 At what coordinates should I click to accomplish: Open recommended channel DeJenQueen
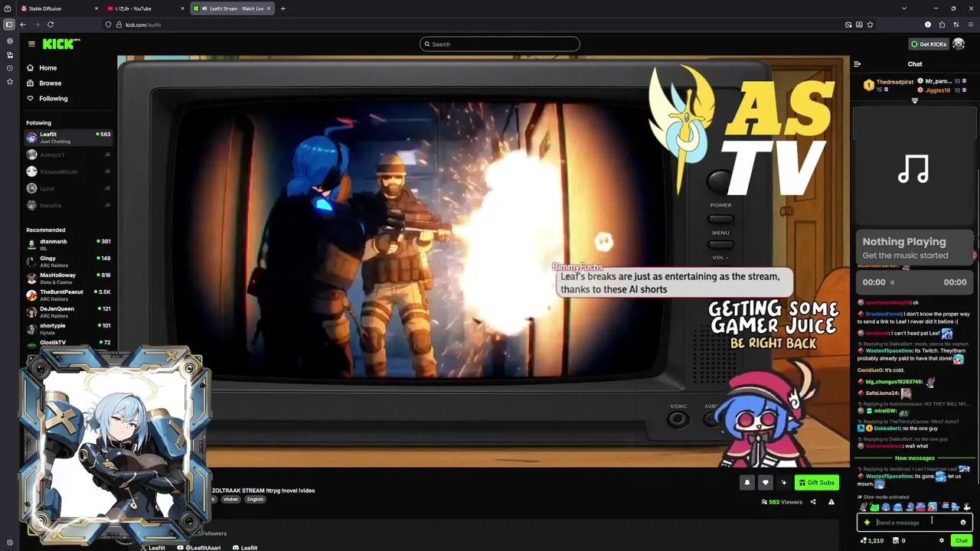(68, 312)
